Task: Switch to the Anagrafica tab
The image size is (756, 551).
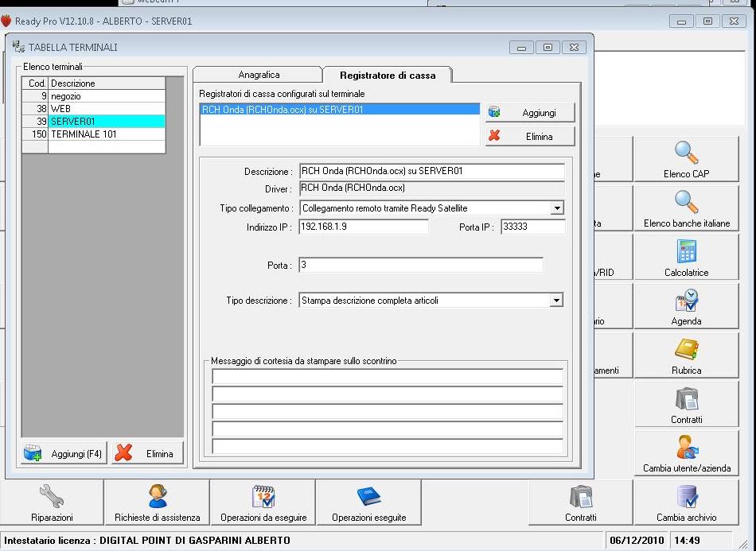Action: [259, 75]
